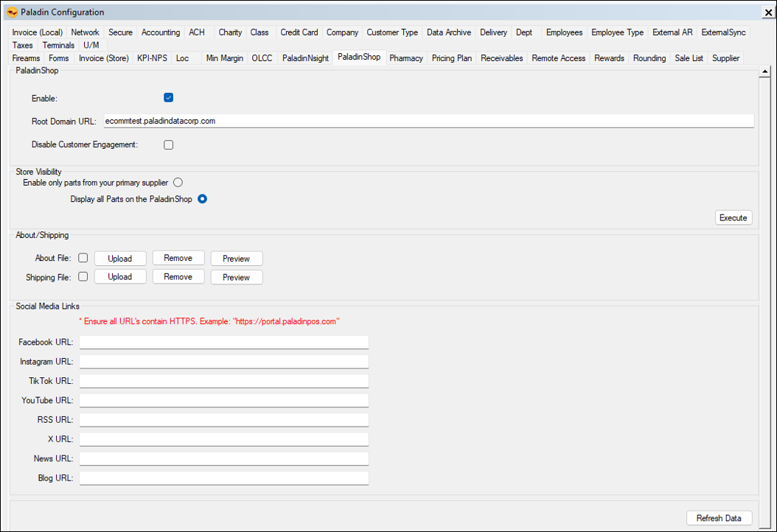
Task: Open the Pharmacy tab
Action: click(x=406, y=58)
